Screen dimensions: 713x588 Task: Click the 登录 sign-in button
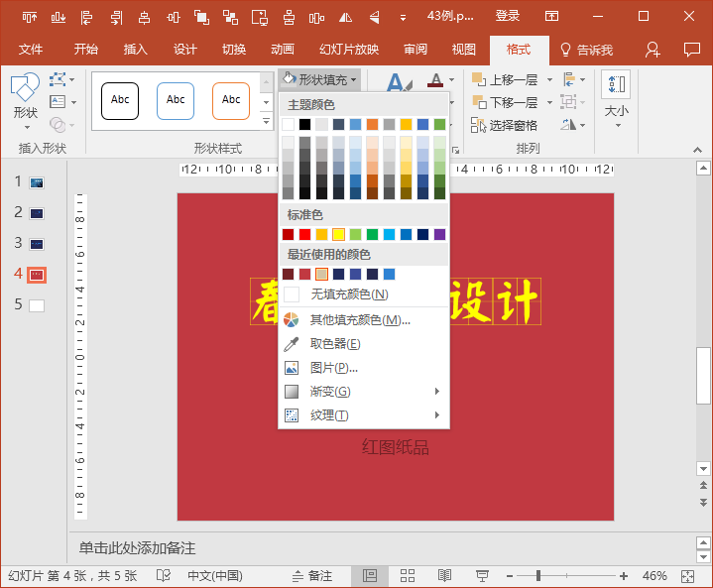click(508, 17)
